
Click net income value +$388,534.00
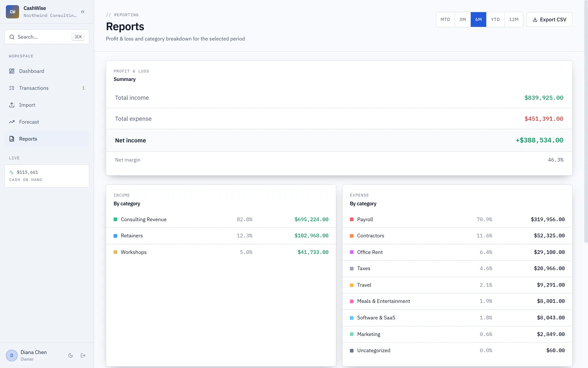pyautogui.click(x=539, y=140)
